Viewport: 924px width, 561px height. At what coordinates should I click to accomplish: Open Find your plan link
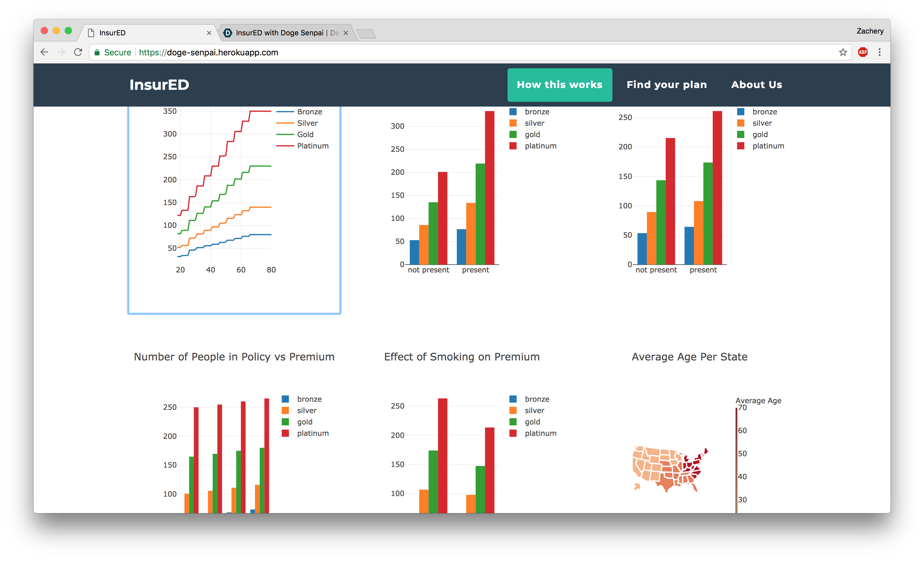coord(666,85)
